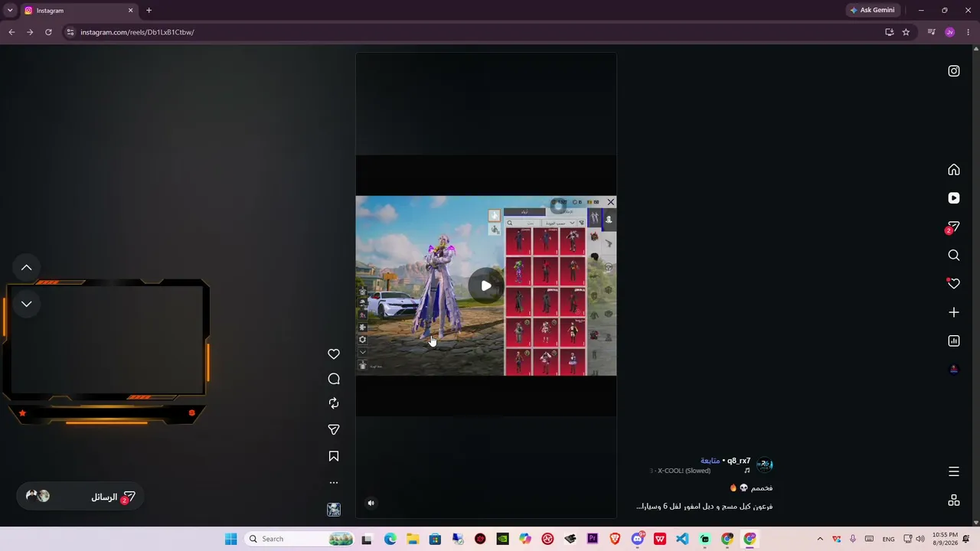Open the X-COOL! (Slowed) audio link

point(684,471)
